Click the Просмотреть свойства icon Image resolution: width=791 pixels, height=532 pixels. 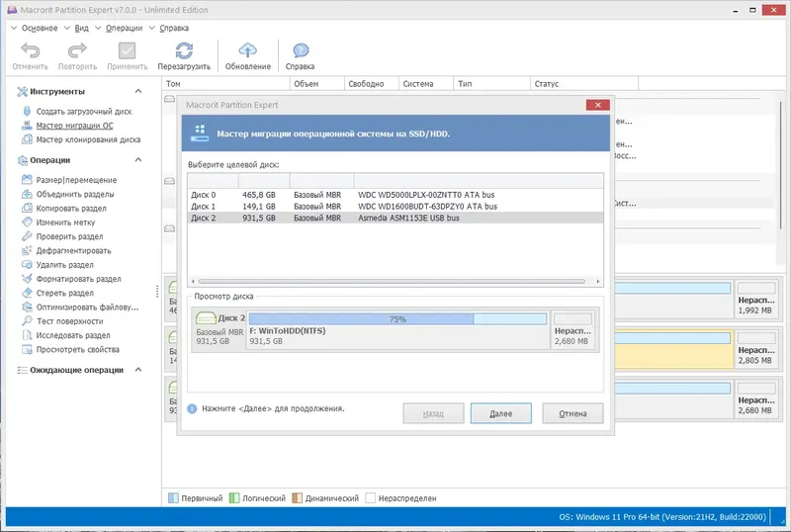point(28,349)
